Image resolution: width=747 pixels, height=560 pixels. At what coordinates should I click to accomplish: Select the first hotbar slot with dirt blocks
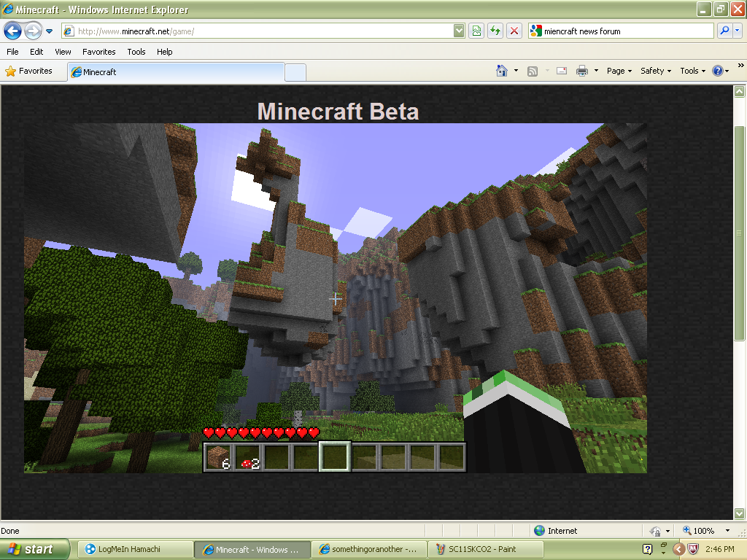pyautogui.click(x=219, y=456)
